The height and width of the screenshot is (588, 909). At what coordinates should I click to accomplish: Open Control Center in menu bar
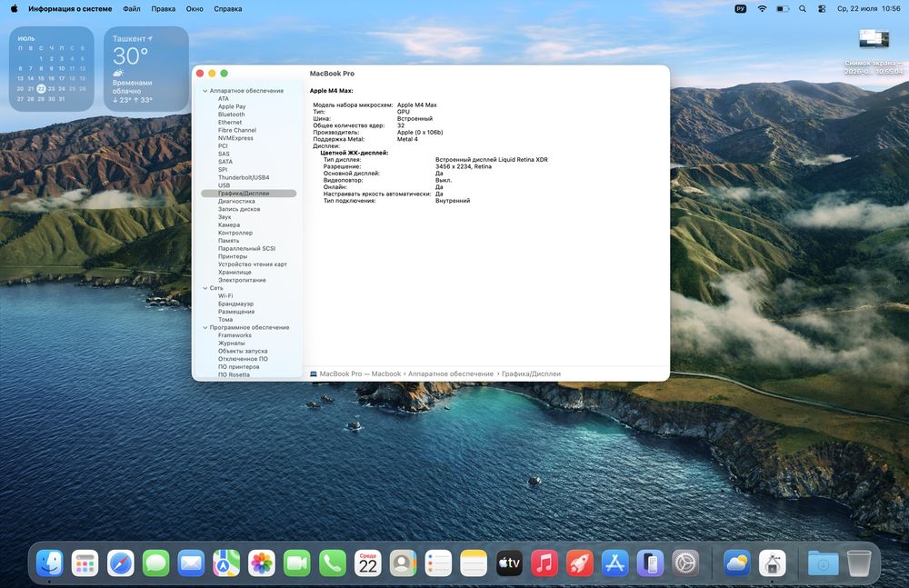point(822,9)
